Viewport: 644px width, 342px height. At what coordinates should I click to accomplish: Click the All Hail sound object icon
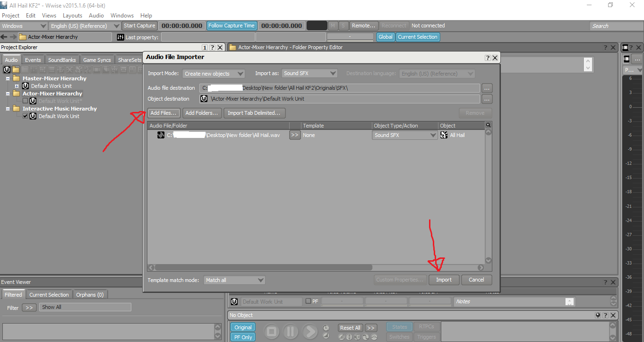(444, 135)
